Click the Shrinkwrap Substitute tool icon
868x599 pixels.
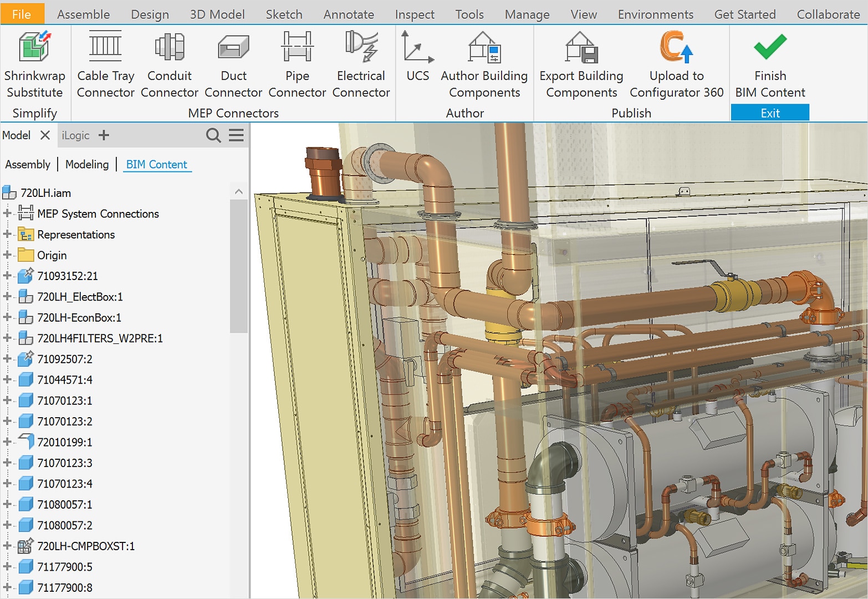(34, 47)
